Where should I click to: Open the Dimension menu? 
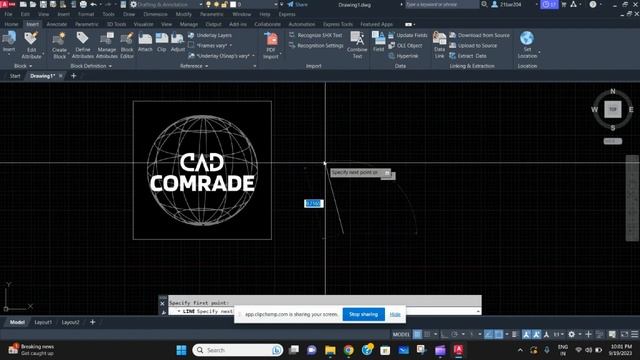point(155,14)
